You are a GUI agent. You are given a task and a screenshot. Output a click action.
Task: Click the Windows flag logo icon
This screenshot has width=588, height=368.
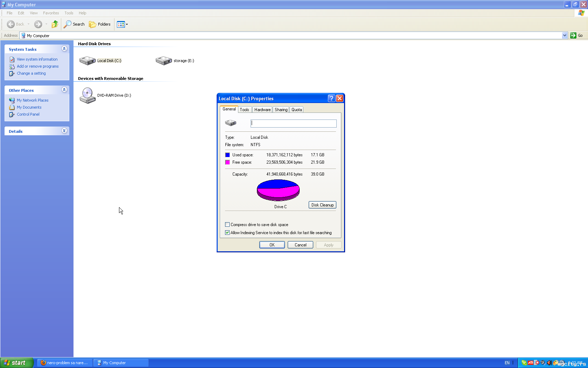[581, 13]
